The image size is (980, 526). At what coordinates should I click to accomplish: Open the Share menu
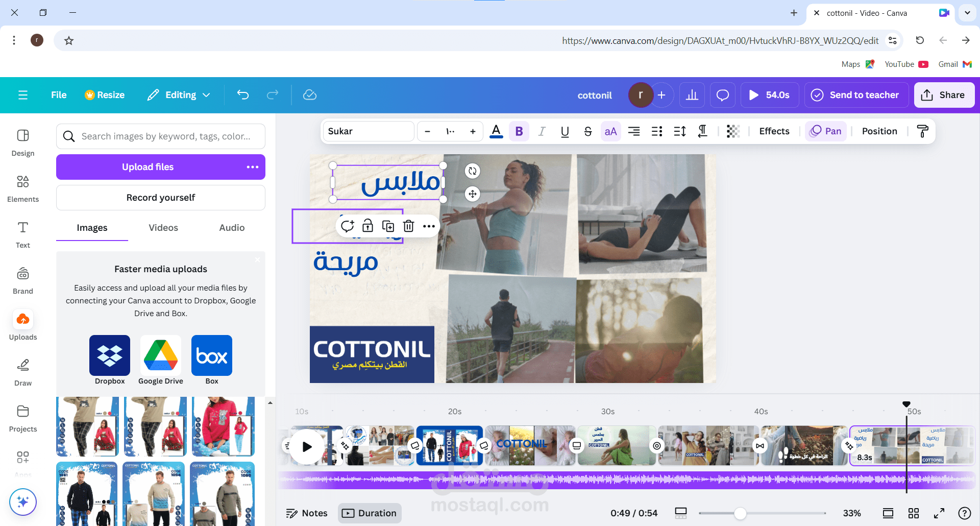pos(944,95)
